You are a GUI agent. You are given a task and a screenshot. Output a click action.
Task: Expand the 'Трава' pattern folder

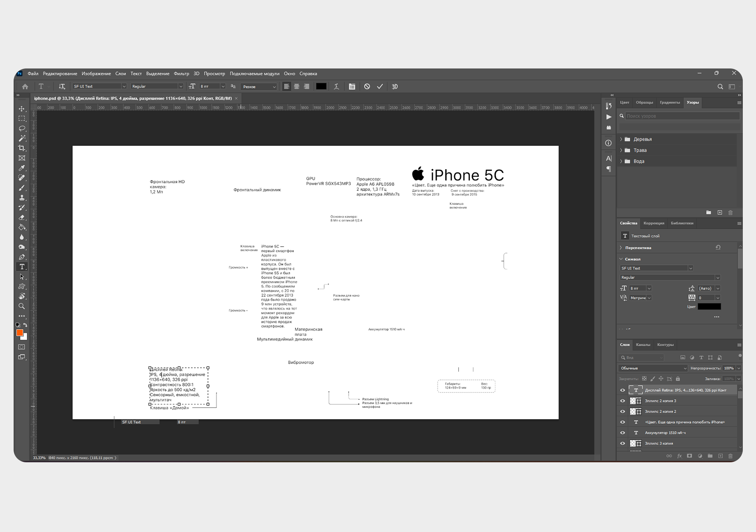[x=621, y=150]
